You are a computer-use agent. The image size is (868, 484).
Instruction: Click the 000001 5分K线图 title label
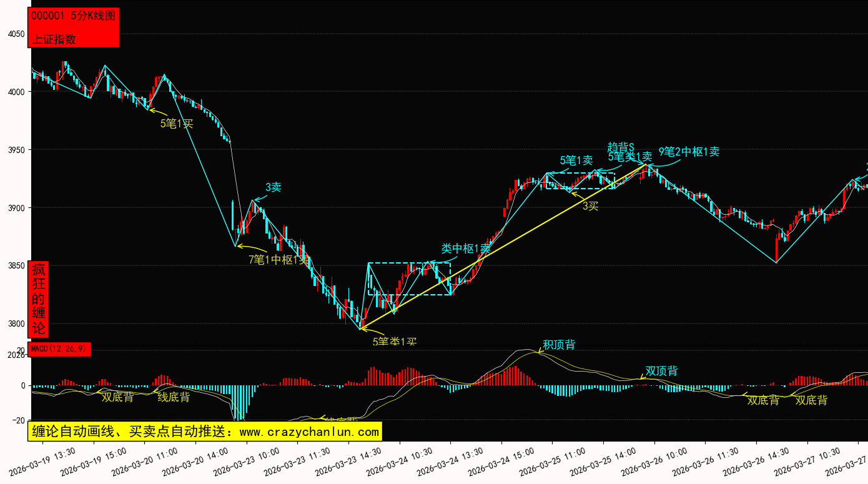click(73, 16)
